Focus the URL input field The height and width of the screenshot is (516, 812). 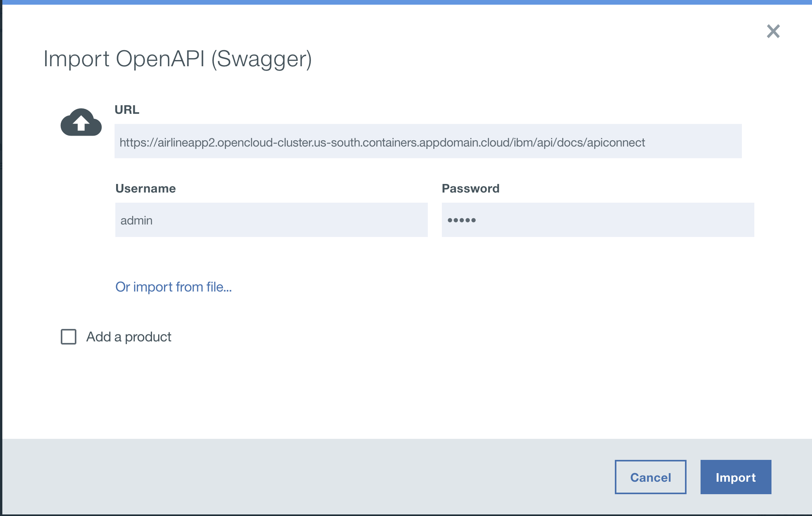click(x=428, y=141)
